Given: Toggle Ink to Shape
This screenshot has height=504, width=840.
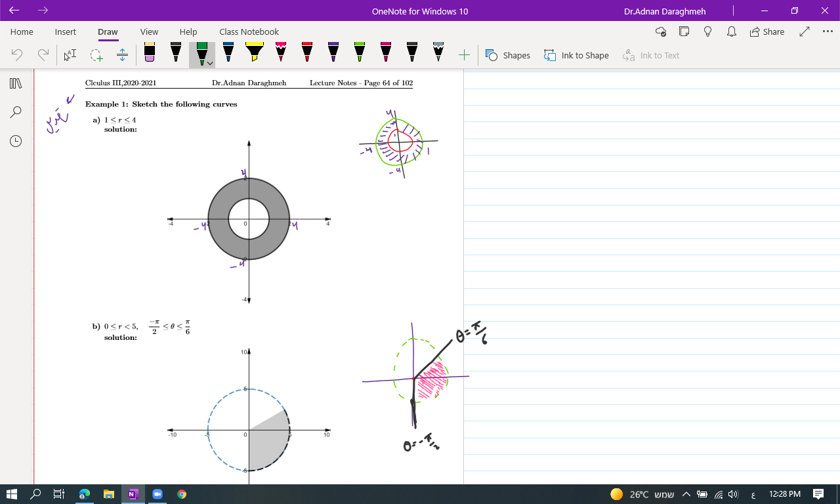Looking at the screenshot, I should pos(576,55).
